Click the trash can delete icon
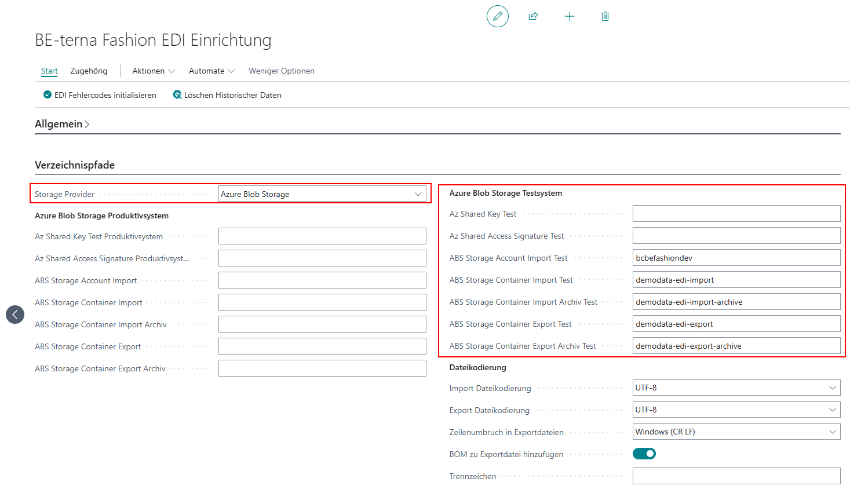The width and height of the screenshot is (850, 504). (605, 16)
